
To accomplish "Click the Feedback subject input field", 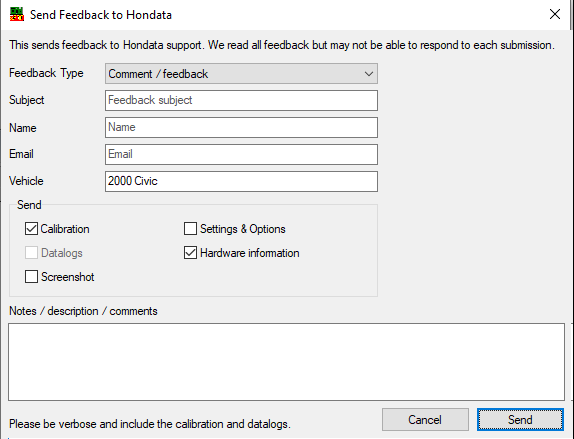I will (x=241, y=100).
